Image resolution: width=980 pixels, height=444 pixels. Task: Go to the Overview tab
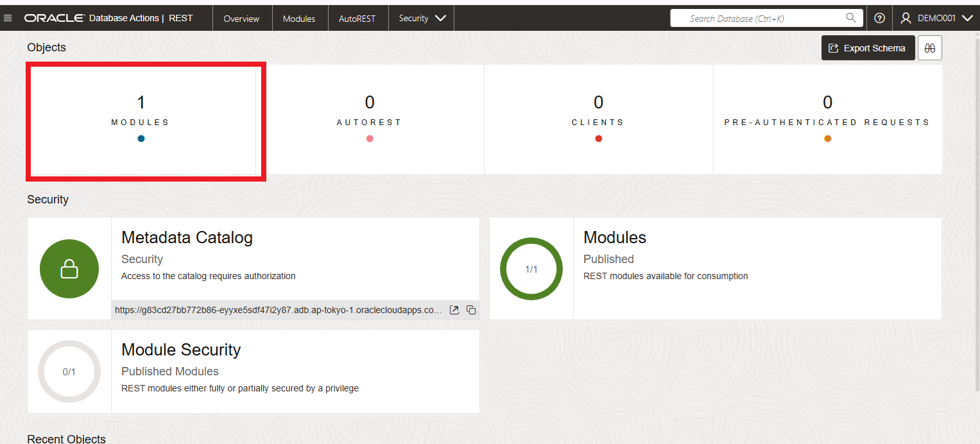[241, 19]
